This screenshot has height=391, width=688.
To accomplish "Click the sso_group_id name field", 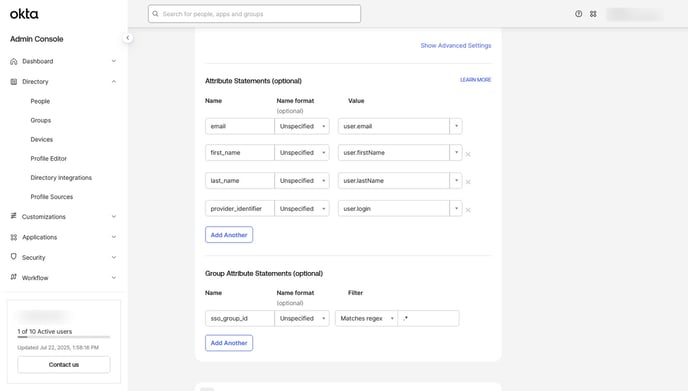I will 240,318.
